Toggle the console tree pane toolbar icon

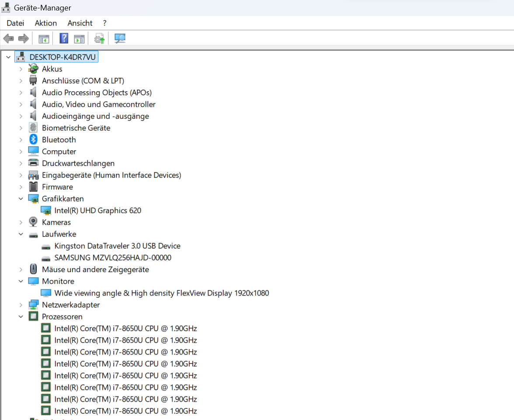[x=44, y=38]
